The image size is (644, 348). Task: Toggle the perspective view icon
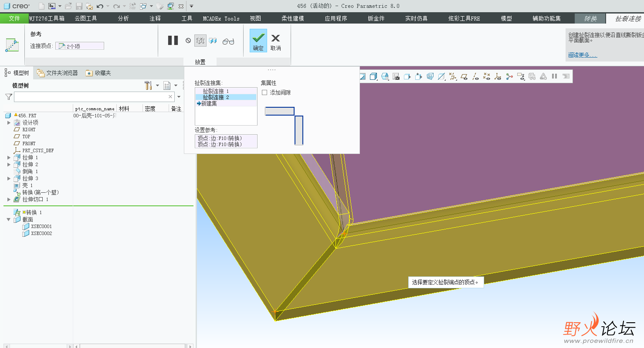430,77
